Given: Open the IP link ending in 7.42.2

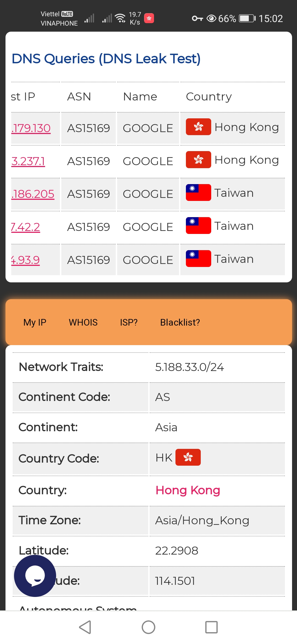Looking at the screenshot, I should click(x=25, y=227).
